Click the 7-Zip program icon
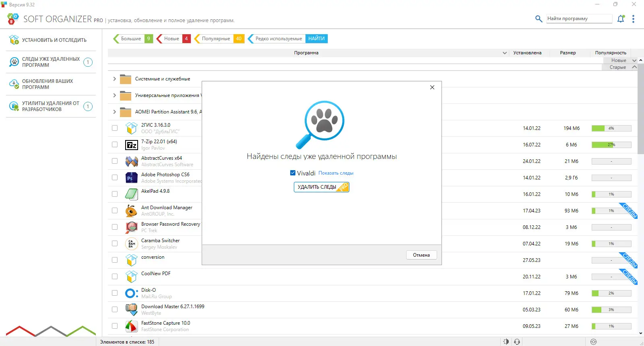The height and width of the screenshot is (346, 644). pyautogui.click(x=132, y=145)
